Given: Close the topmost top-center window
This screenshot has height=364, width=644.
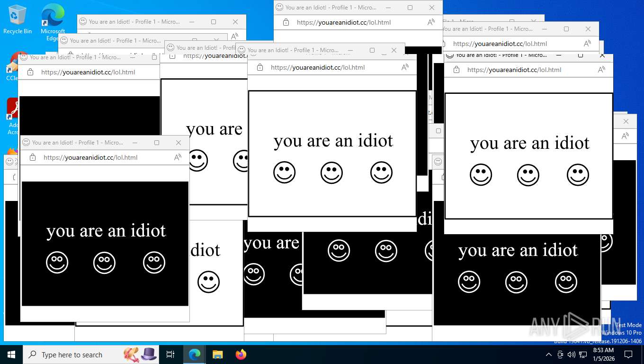Looking at the screenshot, I should tap(432, 8).
